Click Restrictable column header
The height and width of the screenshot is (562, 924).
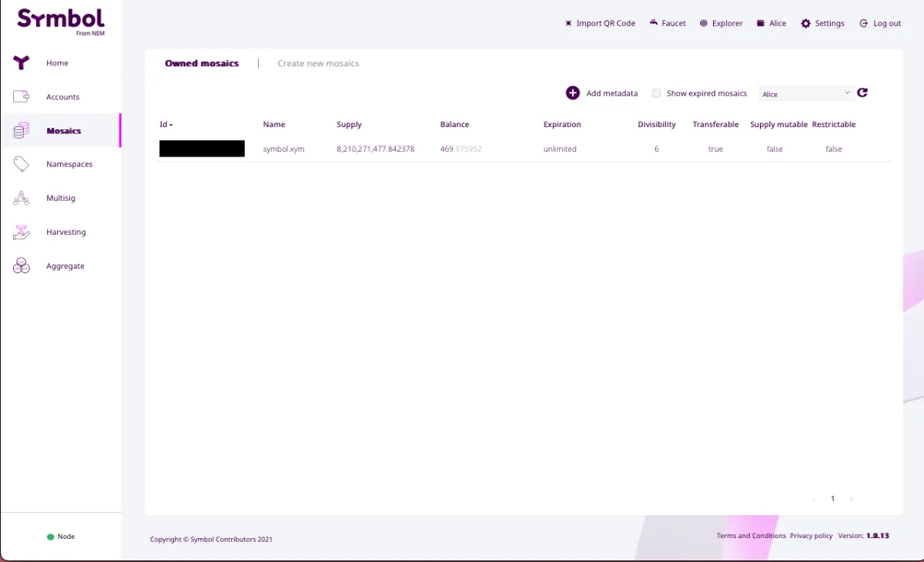click(x=834, y=125)
